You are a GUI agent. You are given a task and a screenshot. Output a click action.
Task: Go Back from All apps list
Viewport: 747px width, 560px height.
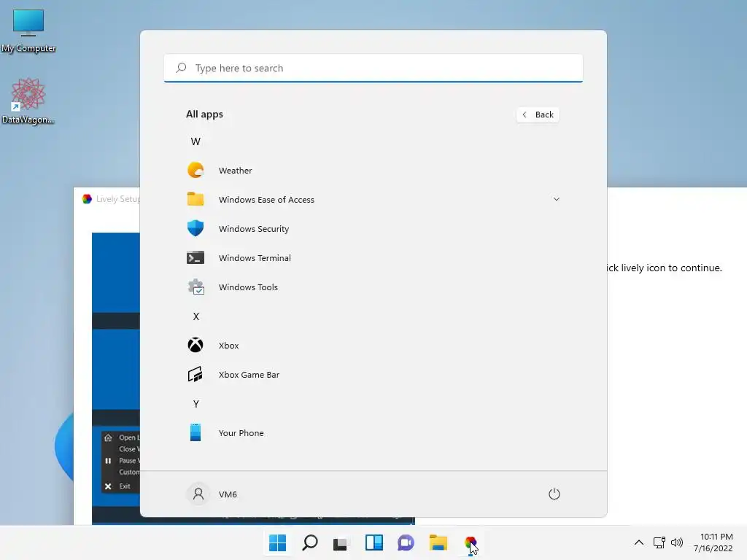pyautogui.click(x=538, y=114)
